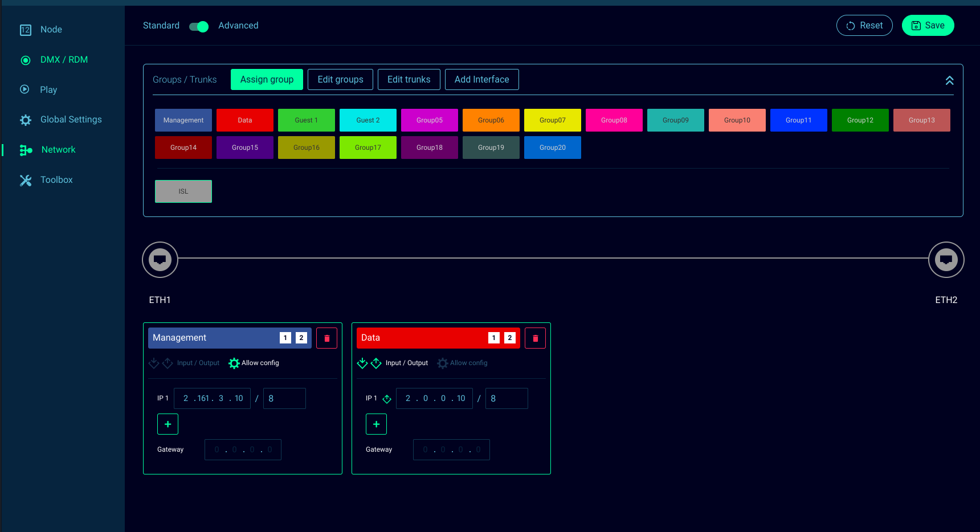Switch to the Edit groups tab

click(x=340, y=80)
